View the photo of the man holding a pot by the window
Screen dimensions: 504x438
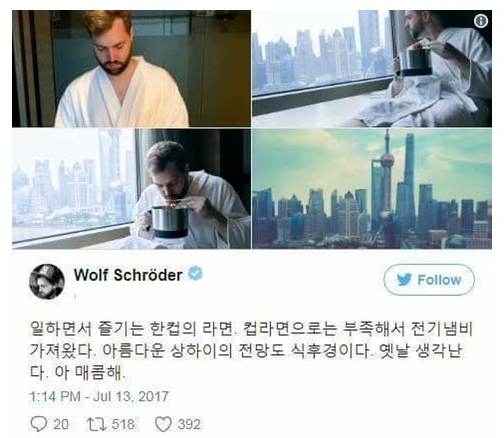(x=372, y=69)
